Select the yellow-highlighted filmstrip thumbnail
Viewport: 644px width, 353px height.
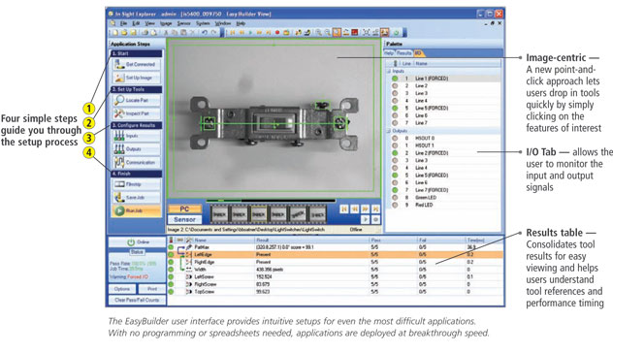(259, 214)
